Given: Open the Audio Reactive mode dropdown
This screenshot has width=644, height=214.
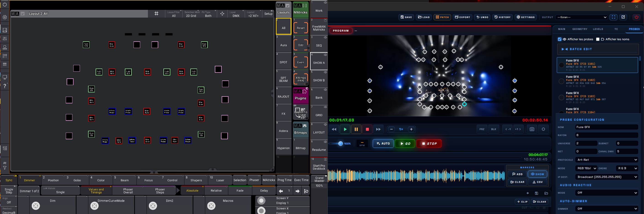Looking at the screenshot, I should tap(607, 193).
